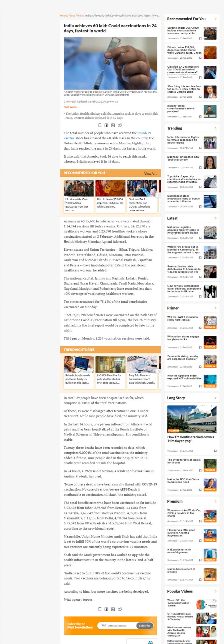Share article on Twitter via top share bar

(x=120, y=125)
